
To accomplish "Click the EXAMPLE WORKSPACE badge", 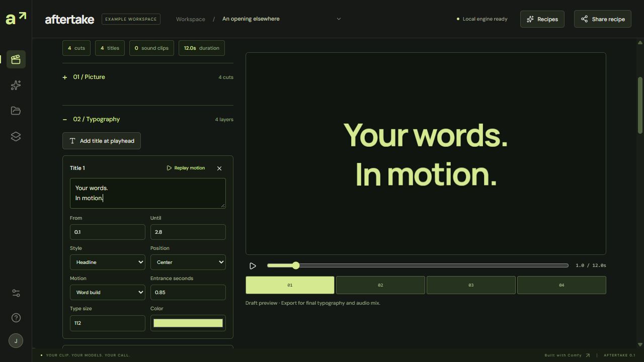I will tap(131, 19).
